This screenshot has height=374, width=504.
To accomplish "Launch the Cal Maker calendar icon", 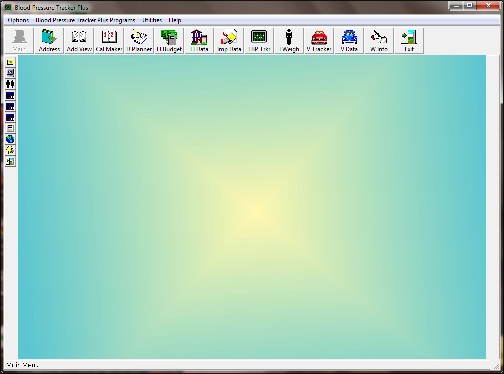I will (109, 40).
